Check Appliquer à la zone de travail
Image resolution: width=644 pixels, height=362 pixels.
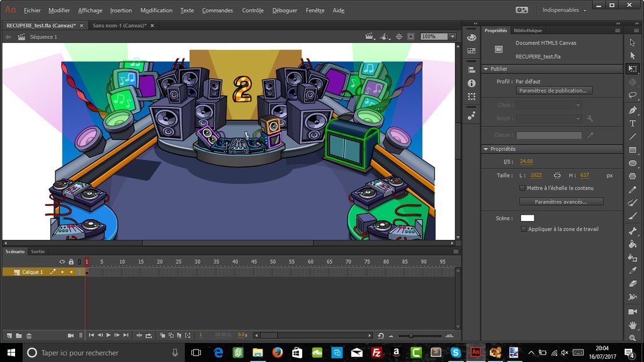point(524,229)
